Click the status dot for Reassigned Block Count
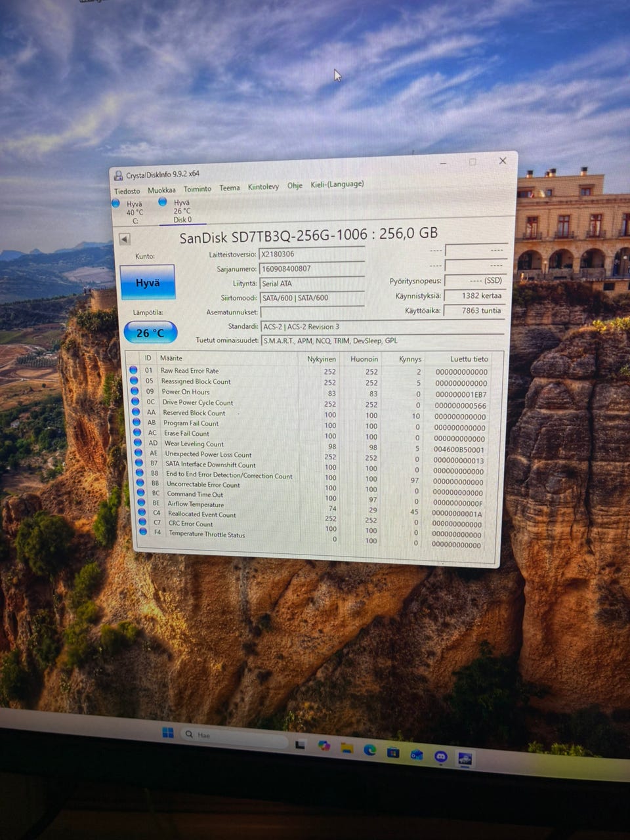 point(135,380)
